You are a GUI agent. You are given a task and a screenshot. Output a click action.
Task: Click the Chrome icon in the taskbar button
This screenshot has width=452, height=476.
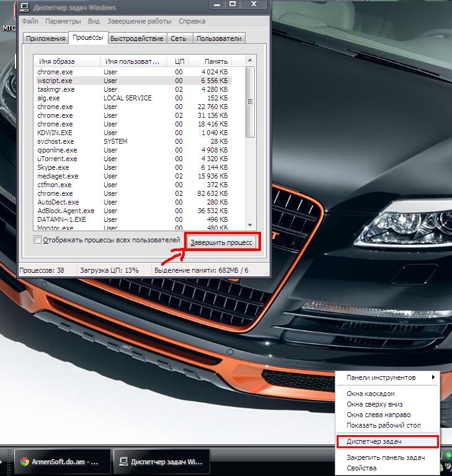point(25,462)
